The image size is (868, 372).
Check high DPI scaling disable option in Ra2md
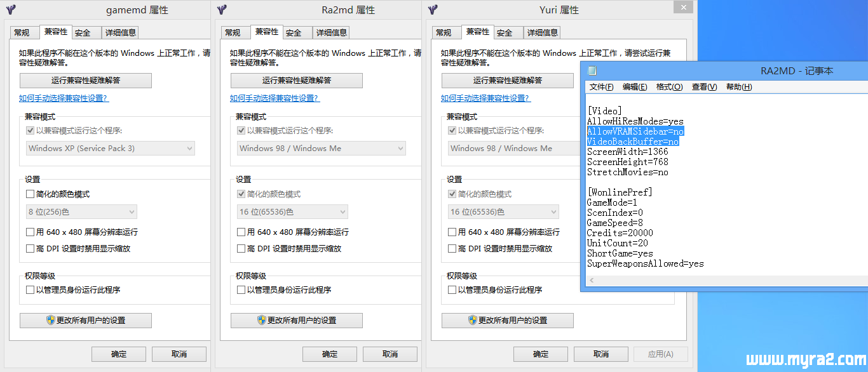(241, 249)
